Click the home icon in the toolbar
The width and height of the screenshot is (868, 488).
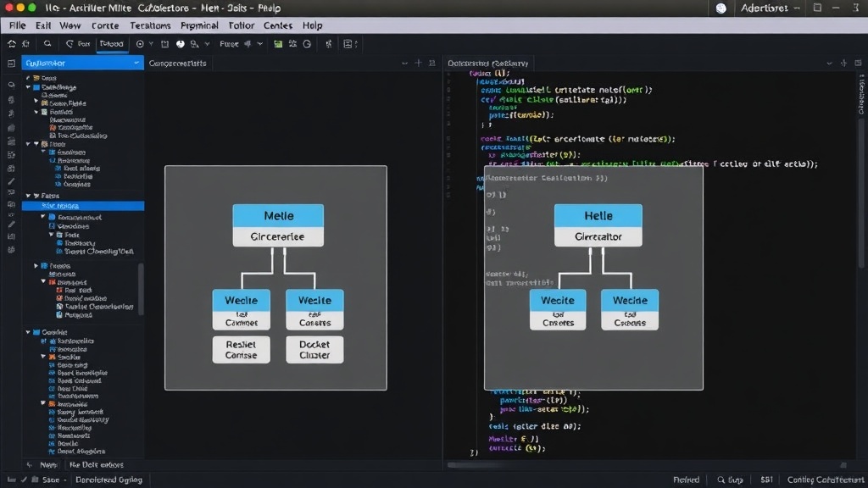pos(12,44)
